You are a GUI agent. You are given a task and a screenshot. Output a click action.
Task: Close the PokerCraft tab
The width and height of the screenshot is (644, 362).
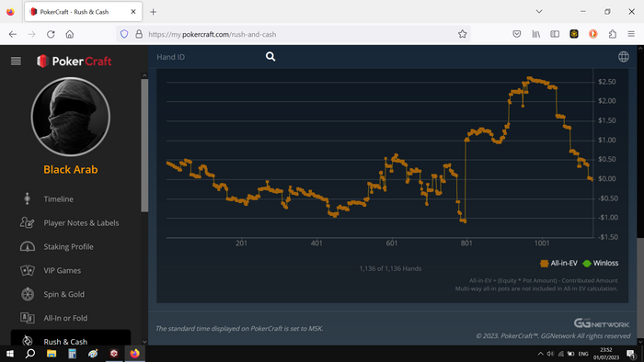pyautogui.click(x=133, y=12)
